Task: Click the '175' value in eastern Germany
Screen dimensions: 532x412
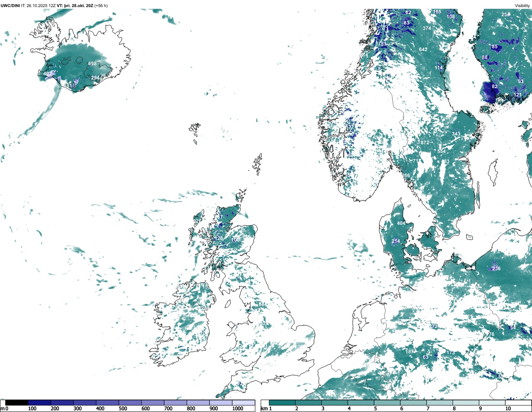Action: coord(451,353)
